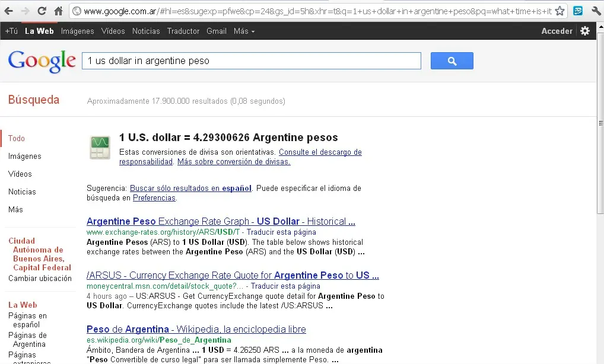Click the Google logo
The width and height of the screenshot is (604, 364).
pos(42,61)
